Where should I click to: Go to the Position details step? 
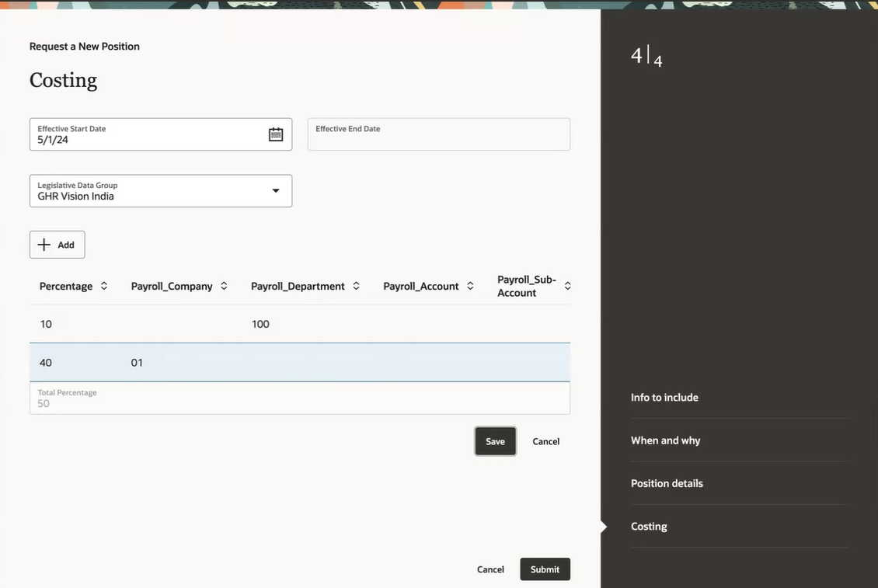coord(667,483)
